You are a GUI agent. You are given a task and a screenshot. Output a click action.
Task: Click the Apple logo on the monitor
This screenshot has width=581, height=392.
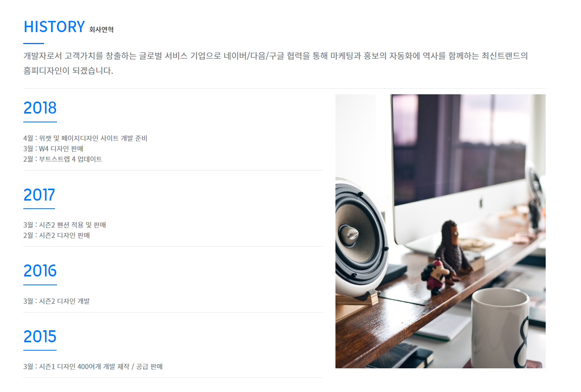point(480,202)
